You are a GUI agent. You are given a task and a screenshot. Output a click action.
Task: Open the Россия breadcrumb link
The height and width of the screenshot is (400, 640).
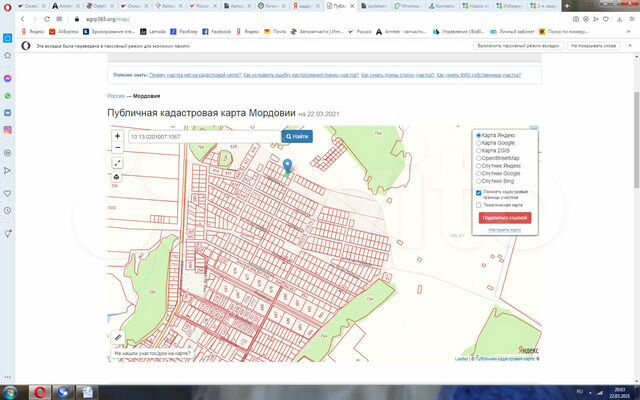click(116, 96)
